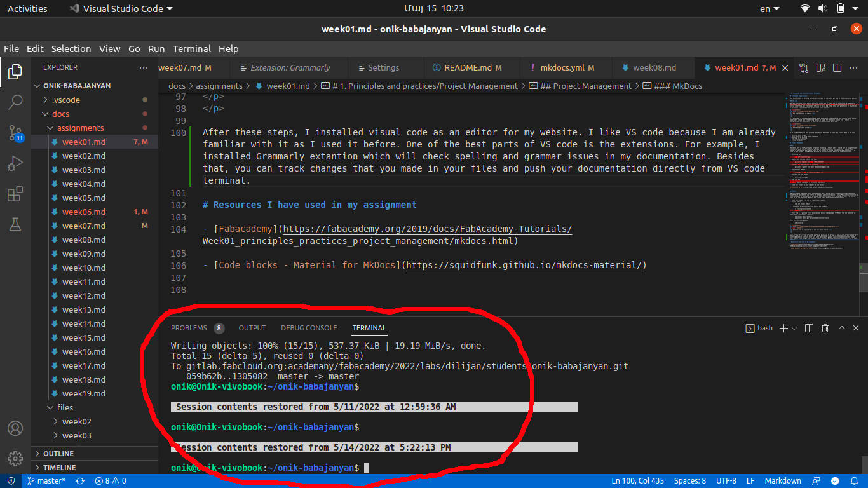Show the PROBLEMS panel tab
This screenshot has width=868, height=488.
tap(197, 328)
